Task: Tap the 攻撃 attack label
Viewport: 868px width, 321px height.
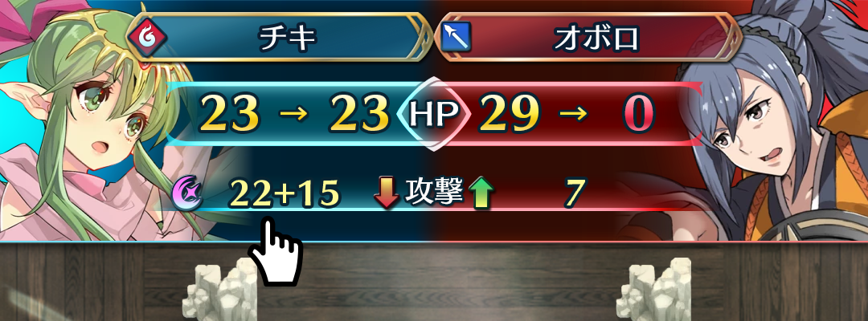Action: (433, 193)
